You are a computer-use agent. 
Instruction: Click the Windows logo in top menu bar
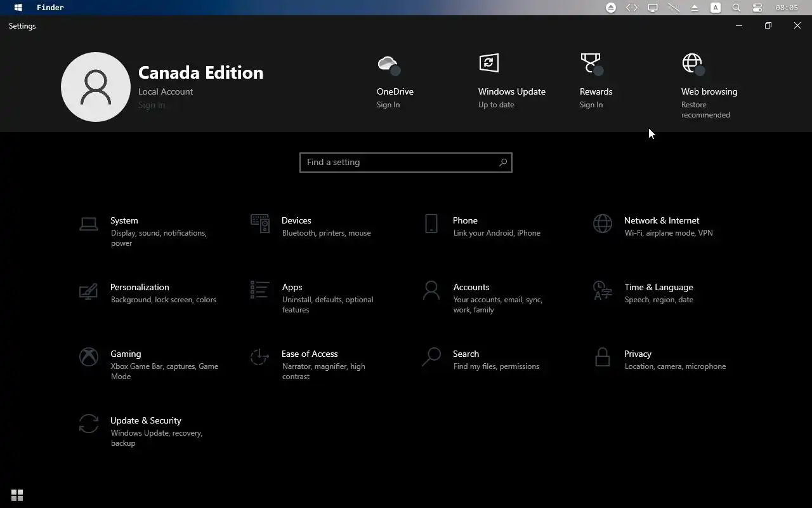[18, 8]
